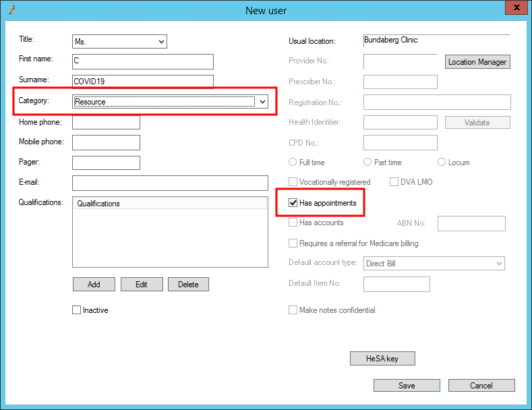Click the Location Manager button
This screenshot has width=532, height=410.
477,62
